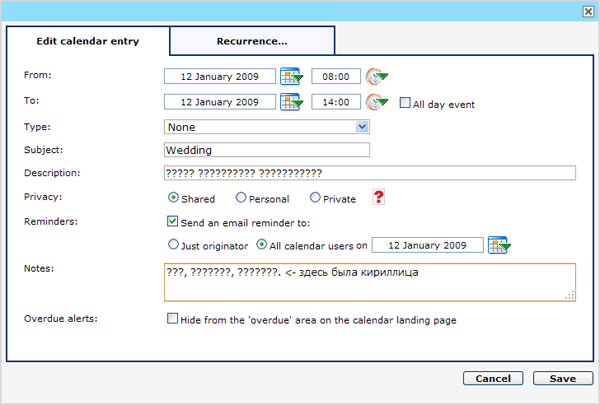Click inside the Notes text area
Screen dimensions: 600x405
(x=370, y=282)
